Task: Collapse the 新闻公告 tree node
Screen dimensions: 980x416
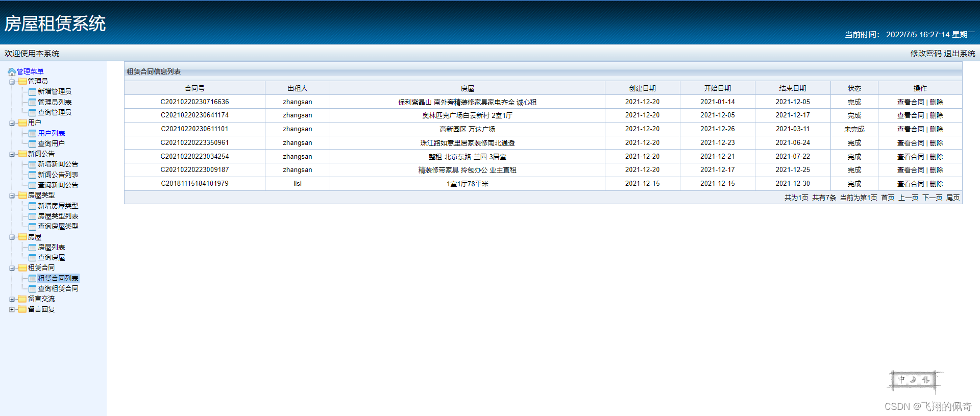Action: click(x=12, y=154)
